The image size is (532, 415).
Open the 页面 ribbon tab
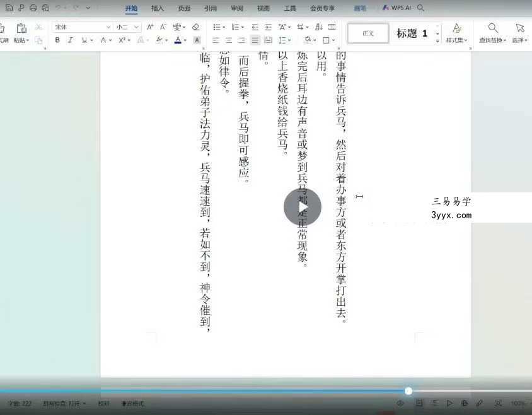[x=184, y=8]
